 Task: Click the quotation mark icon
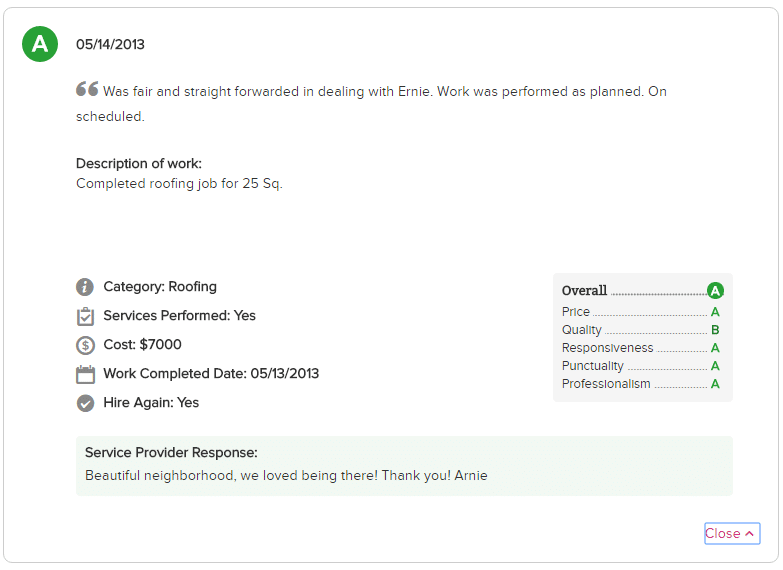pyautogui.click(x=87, y=89)
